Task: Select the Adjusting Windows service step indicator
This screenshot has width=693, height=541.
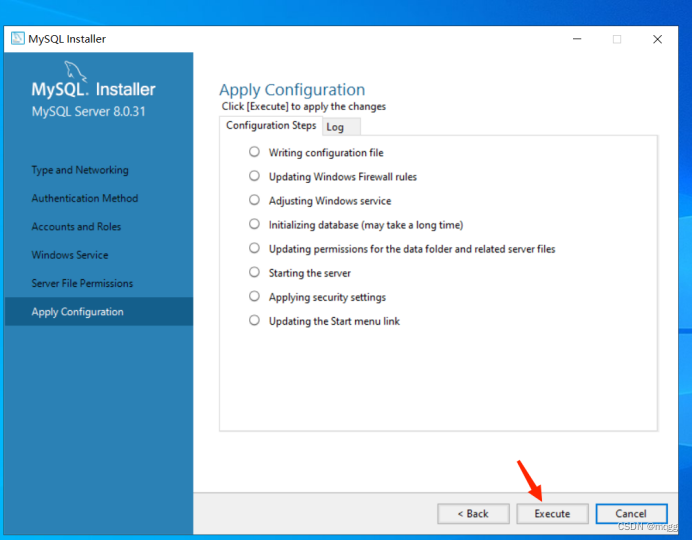Action: point(254,200)
